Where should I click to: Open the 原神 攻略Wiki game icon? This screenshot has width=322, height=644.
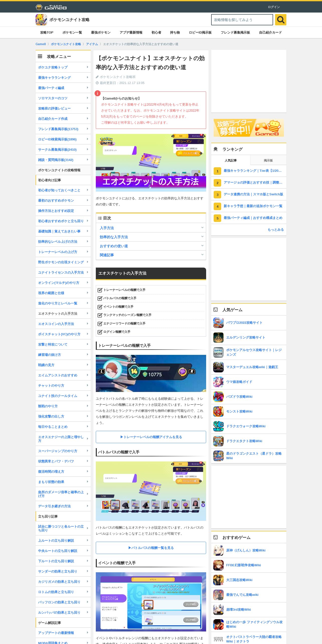click(218, 550)
